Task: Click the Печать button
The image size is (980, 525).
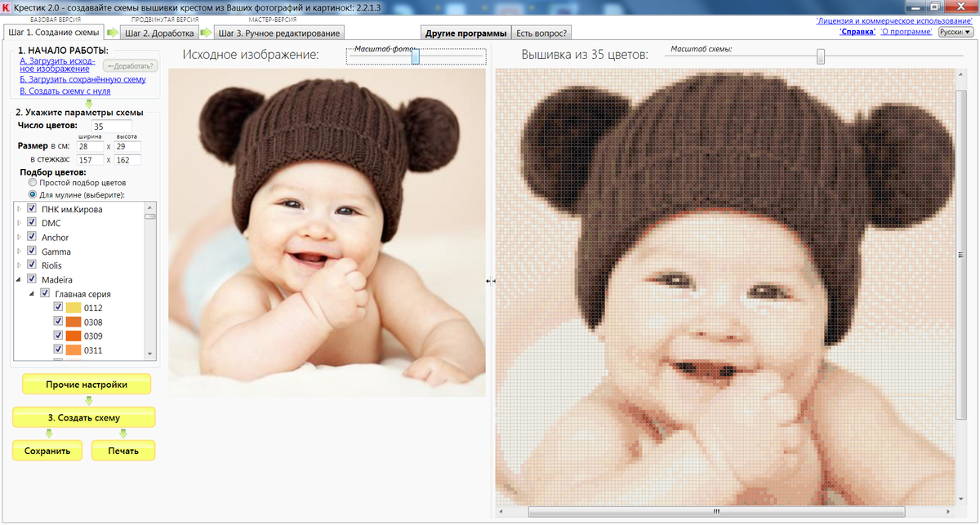Action: (122, 450)
